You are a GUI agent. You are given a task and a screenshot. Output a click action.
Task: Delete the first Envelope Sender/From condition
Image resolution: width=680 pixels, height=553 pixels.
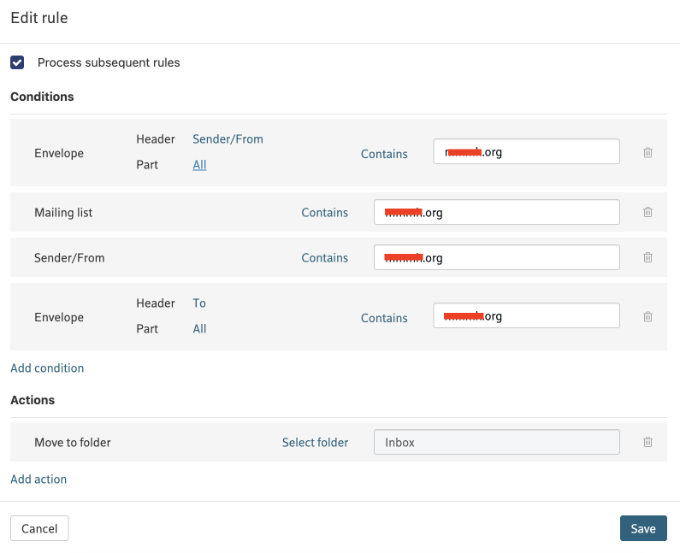coord(647,153)
